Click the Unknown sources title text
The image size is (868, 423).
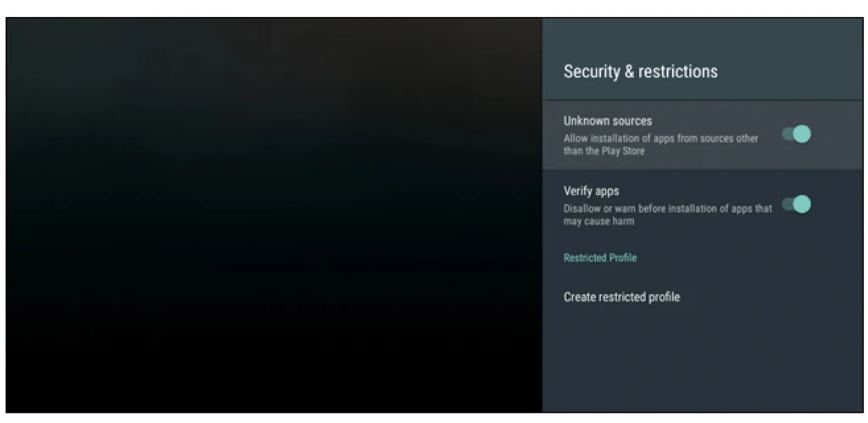coord(607,121)
